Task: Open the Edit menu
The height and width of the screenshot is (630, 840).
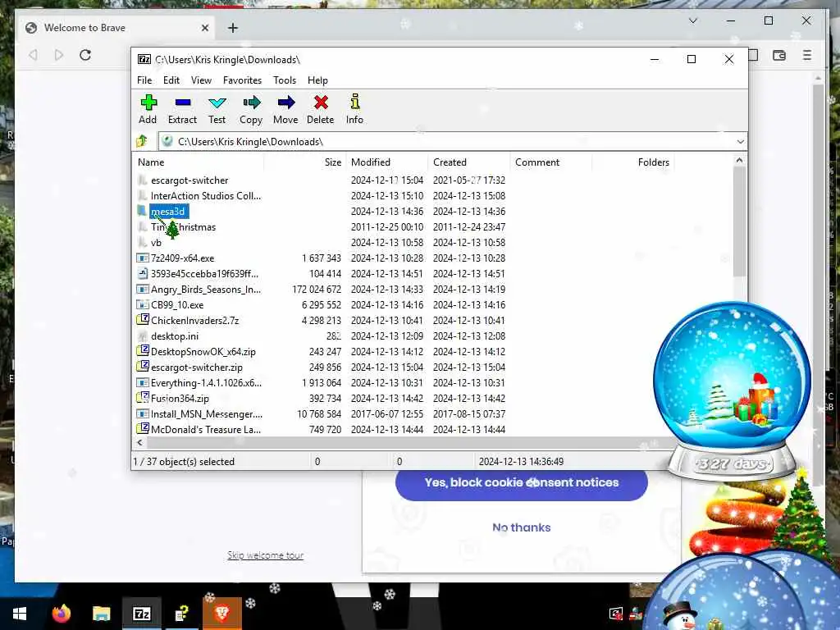Action: pos(171,80)
